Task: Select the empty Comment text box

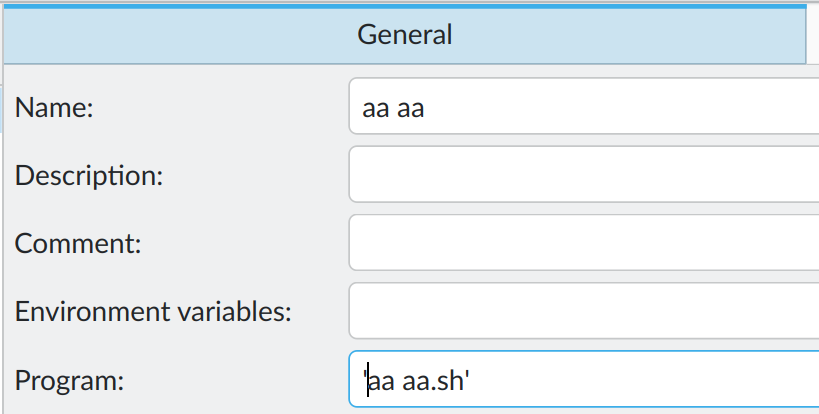Action: pyautogui.click(x=583, y=243)
